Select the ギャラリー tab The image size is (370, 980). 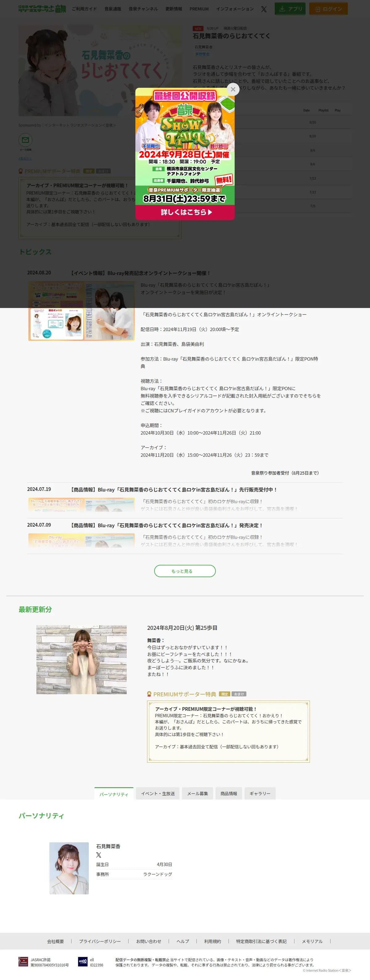tap(260, 794)
